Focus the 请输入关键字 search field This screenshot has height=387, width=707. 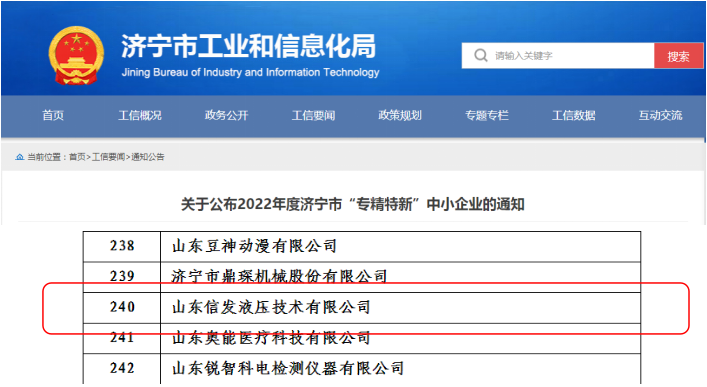click(x=558, y=56)
